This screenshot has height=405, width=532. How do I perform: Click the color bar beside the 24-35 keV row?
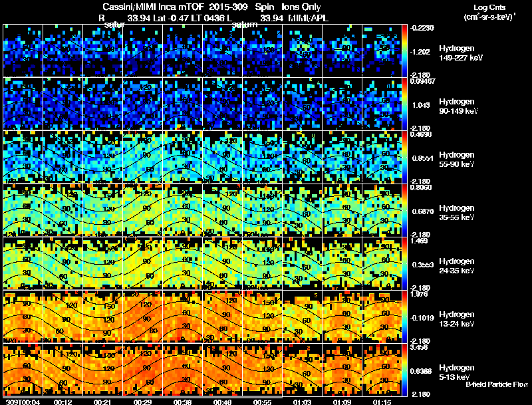(x=404, y=263)
